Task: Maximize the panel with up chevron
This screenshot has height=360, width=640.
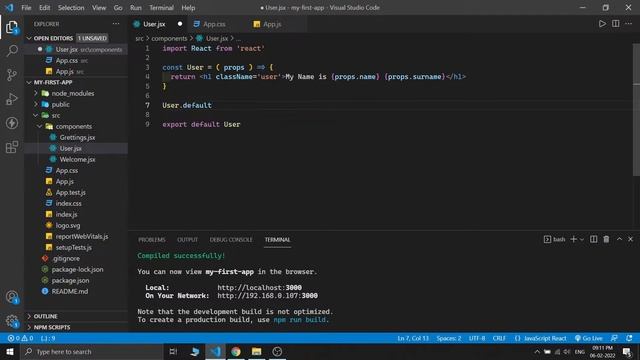Action: (619, 239)
